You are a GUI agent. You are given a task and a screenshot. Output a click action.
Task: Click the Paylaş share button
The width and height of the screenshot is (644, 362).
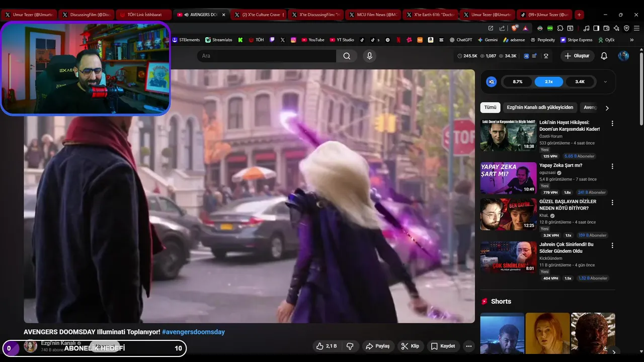click(378, 346)
